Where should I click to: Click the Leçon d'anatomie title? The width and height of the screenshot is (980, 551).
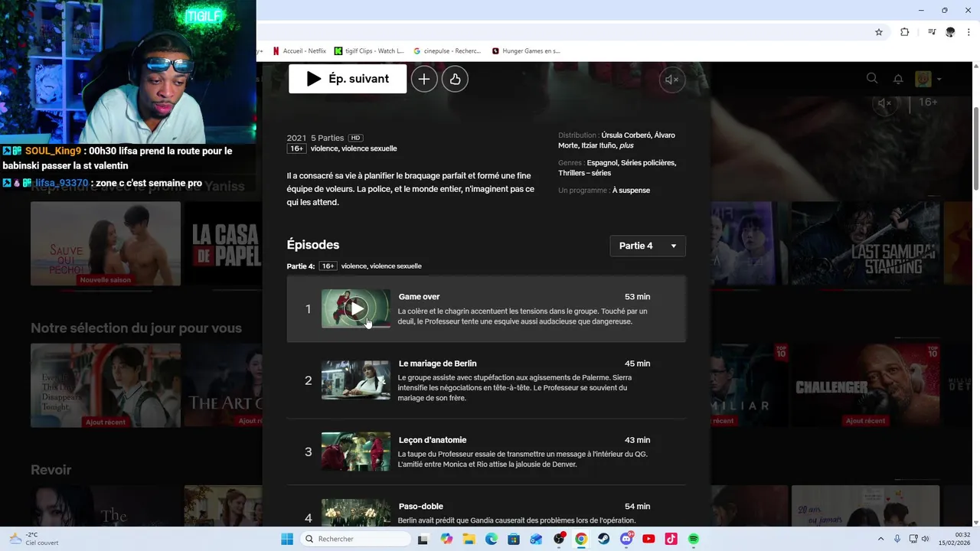coord(433,440)
